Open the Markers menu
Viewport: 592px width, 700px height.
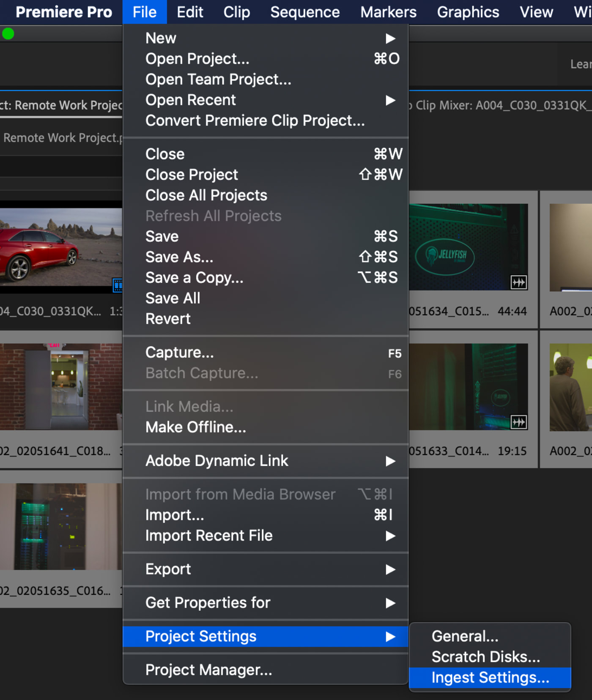coord(388,12)
